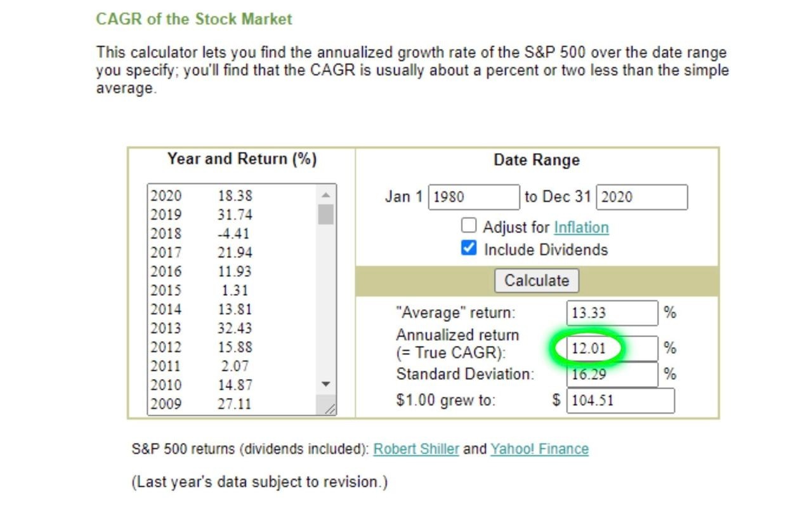Click the Annualized return CAGR field

pyautogui.click(x=612, y=348)
